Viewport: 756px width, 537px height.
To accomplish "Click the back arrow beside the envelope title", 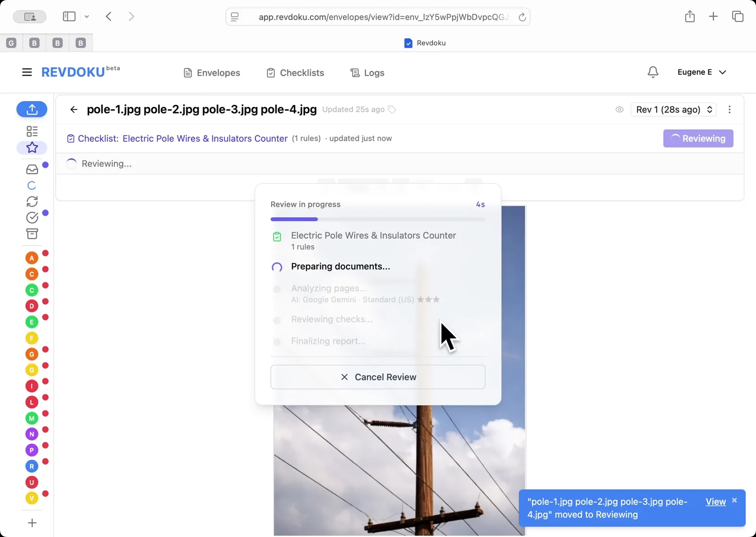I will click(x=73, y=109).
